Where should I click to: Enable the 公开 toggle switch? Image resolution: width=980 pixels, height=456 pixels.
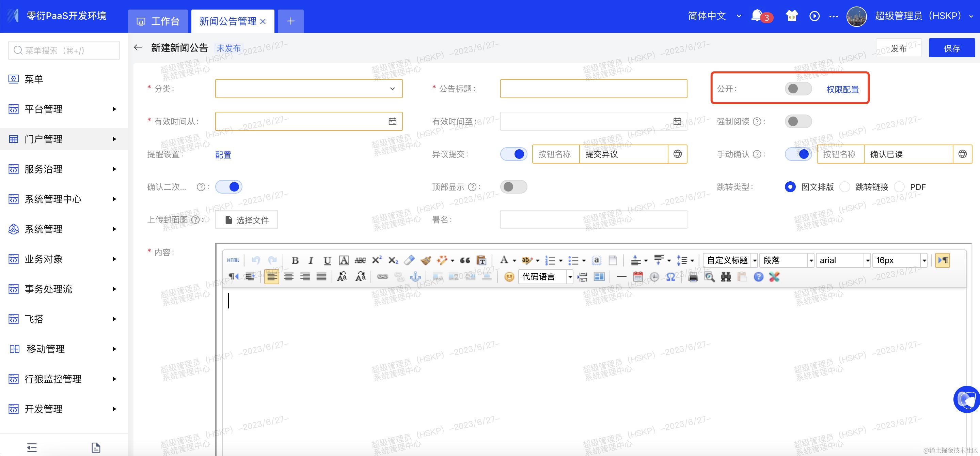(798, 89)
